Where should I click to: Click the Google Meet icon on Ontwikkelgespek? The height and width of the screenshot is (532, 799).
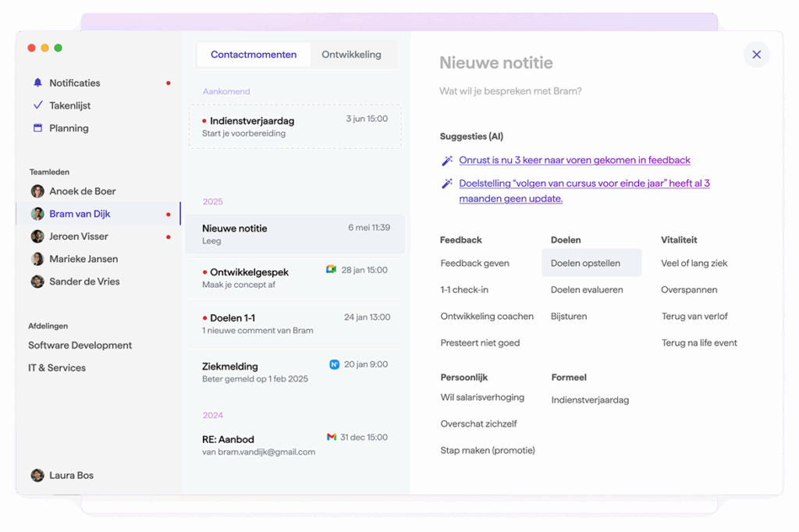pyautogui.click(x=331, y=270)
